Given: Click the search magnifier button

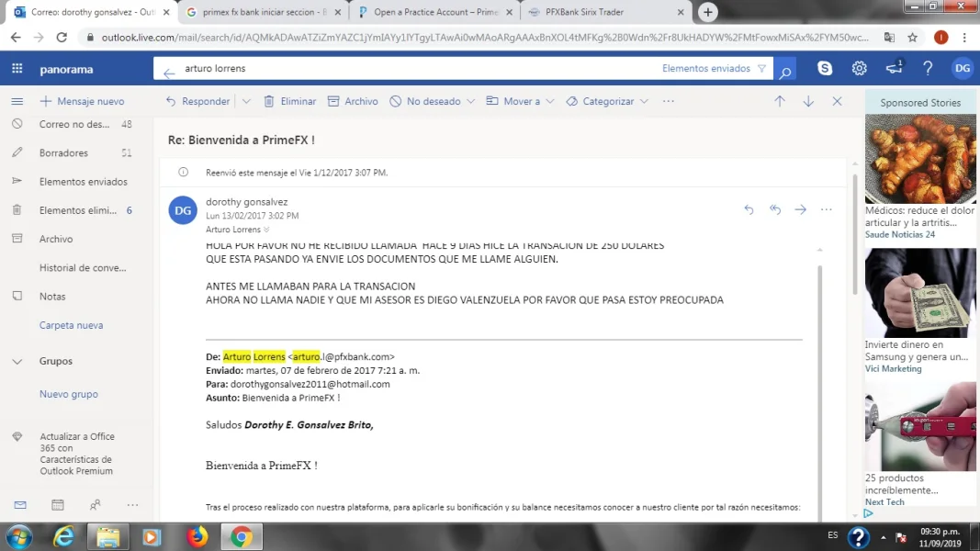Looking at the screenshot, I should (785, 70).
